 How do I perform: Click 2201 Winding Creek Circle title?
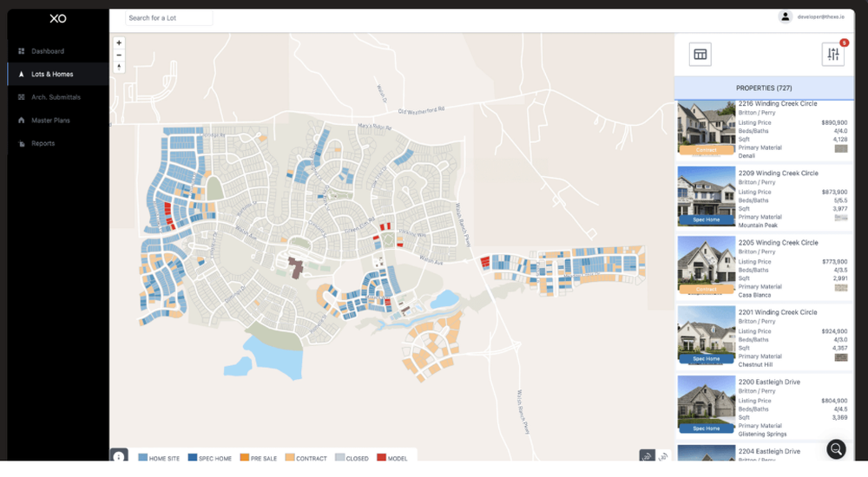[x=778, y=312]
